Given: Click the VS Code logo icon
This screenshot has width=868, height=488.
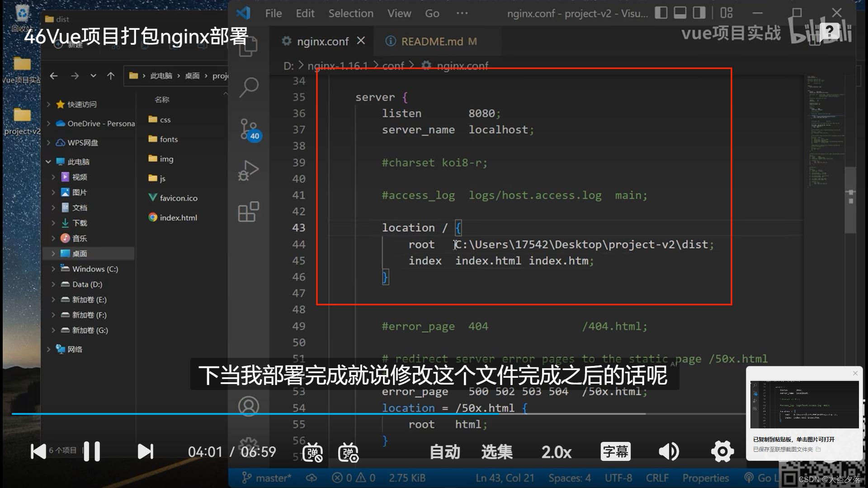Looking at the screenshot, I should point(243,13).
